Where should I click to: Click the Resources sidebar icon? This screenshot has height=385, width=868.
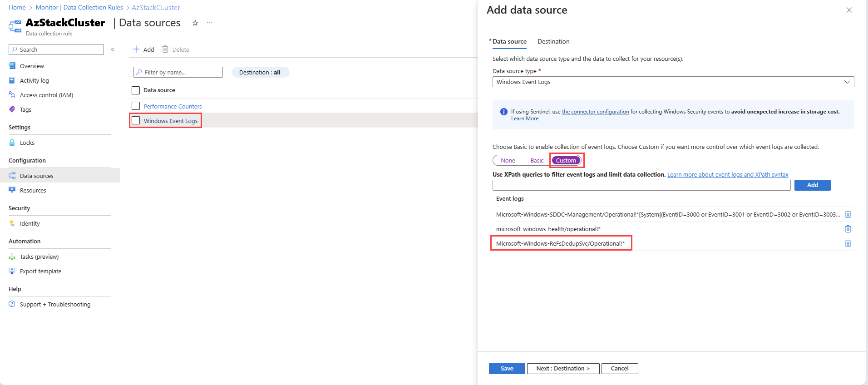tap(12, 190)
